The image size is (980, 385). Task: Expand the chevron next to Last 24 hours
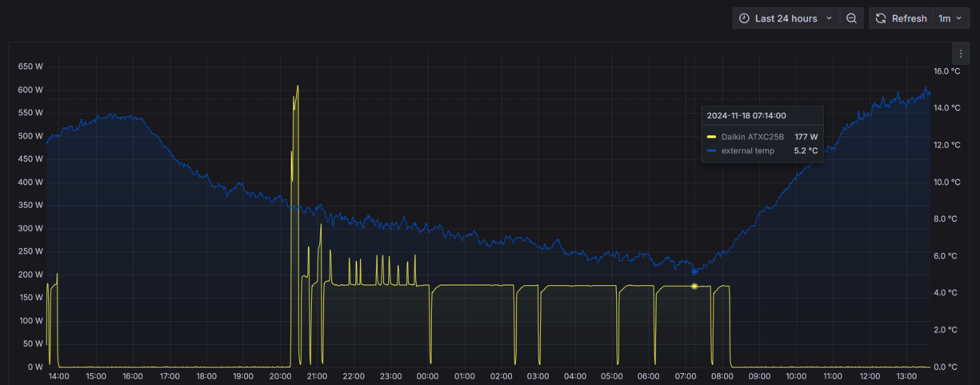(829, 18)
